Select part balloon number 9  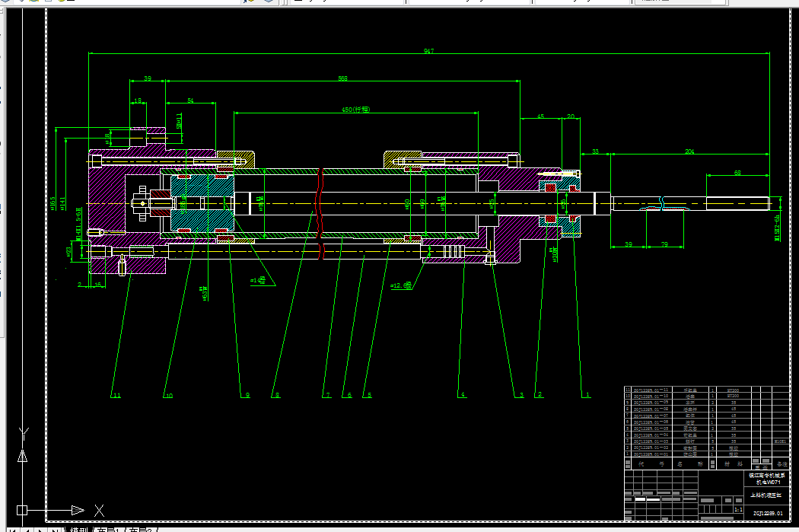247,395
